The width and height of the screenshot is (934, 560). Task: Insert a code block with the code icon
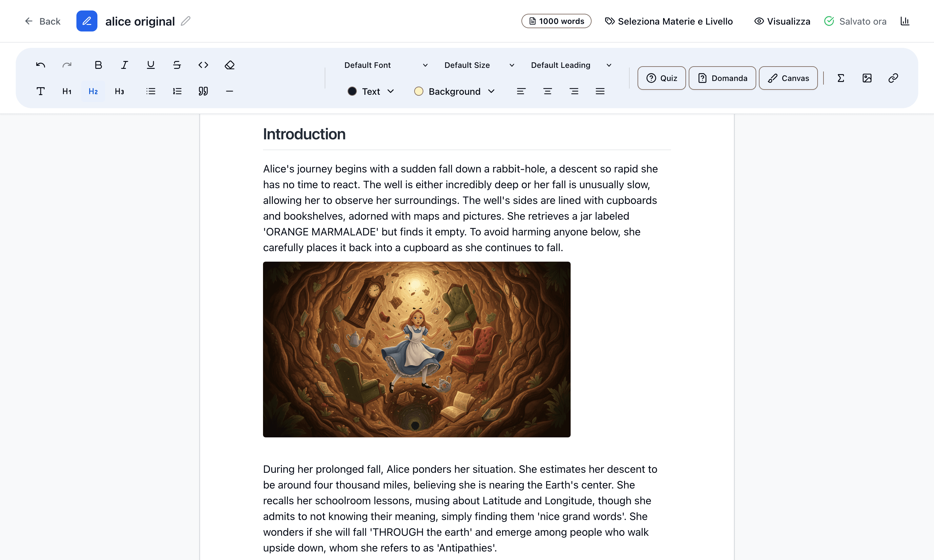203,65
